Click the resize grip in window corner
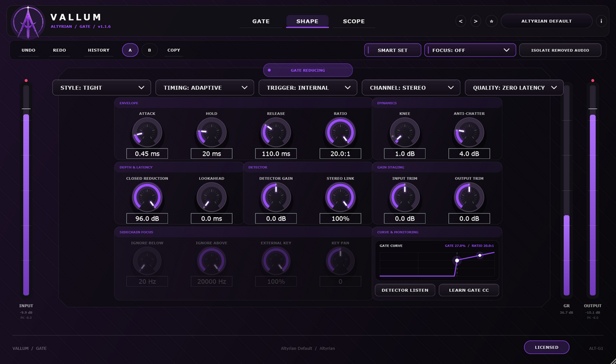Image resolution: width=616 pixels, height=364 pixels. (613, 361)
